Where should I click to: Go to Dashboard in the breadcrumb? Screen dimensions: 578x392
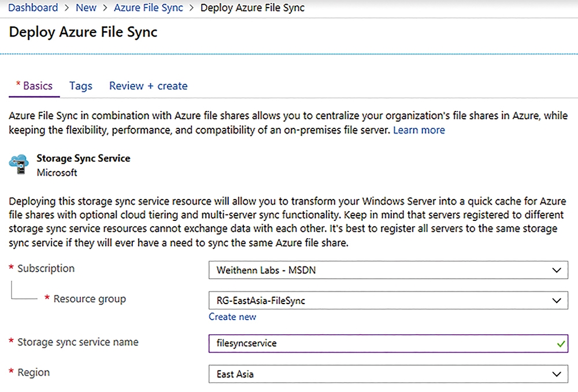click(x=33, y=8)
